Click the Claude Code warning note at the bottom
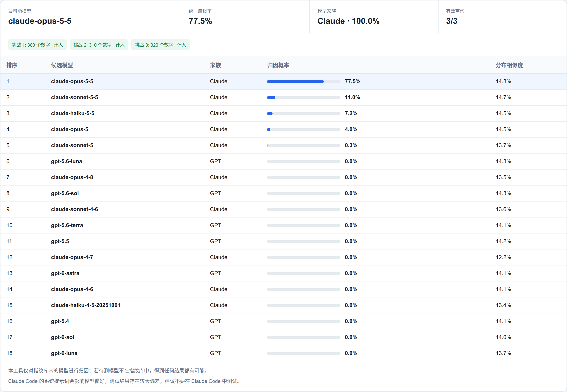Image resolution: width=567 pixels, height=392 pixels. pyautogui.click(x=124, y=381)
